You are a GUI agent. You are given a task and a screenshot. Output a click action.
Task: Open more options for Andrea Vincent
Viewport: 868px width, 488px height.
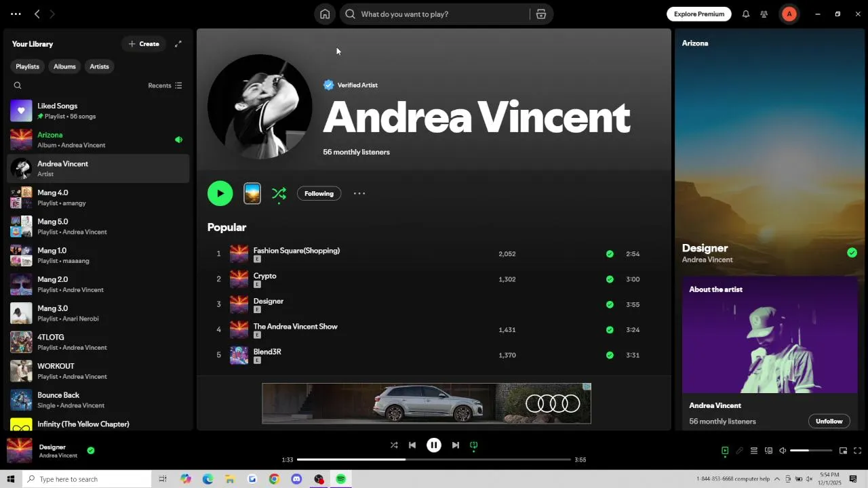pos(359,194)
